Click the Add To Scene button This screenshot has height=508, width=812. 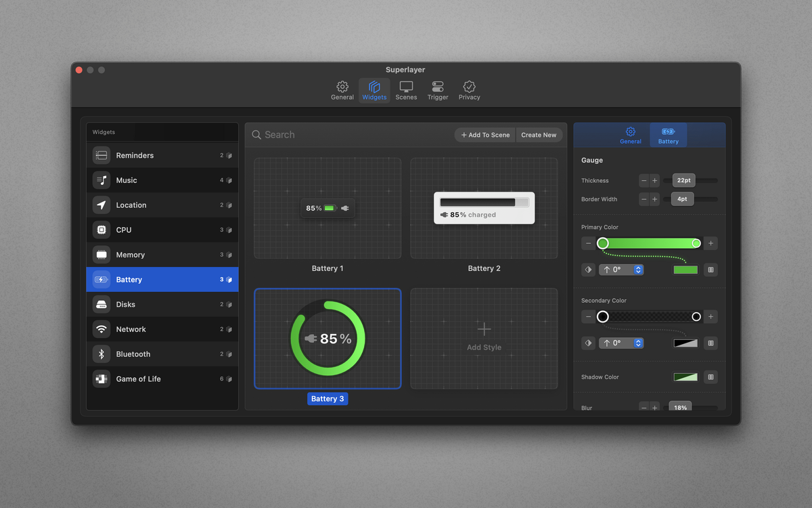(484, 135)
